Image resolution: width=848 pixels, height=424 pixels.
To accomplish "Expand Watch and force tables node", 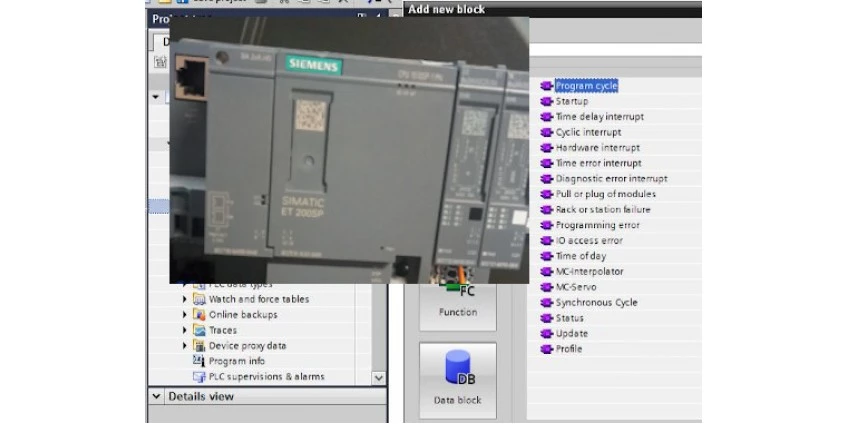I will pos(184,299).
